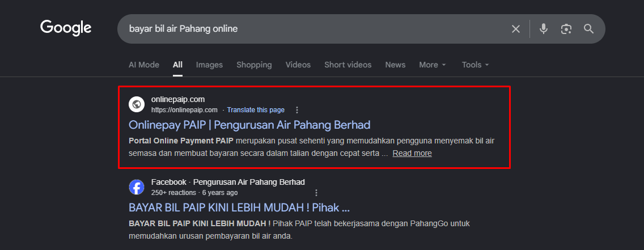
Task: Switch to AI Mode tab
Action: tap(144, 65)
